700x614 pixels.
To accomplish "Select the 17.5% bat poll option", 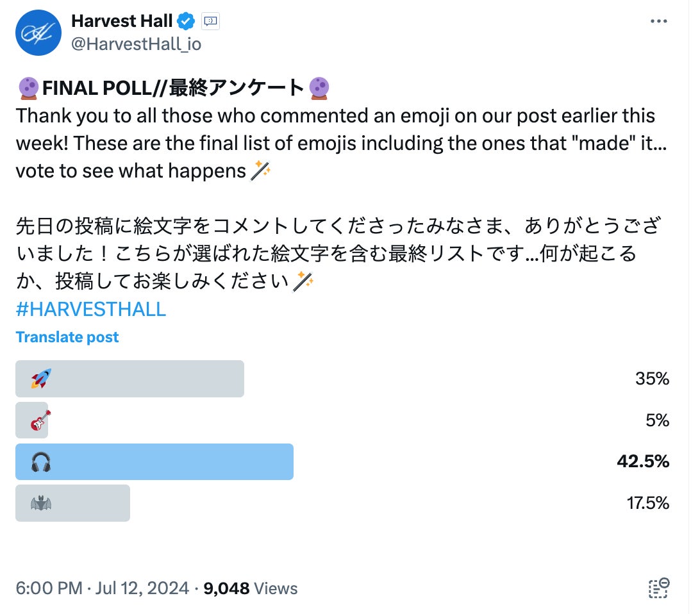I will [73, 503].
